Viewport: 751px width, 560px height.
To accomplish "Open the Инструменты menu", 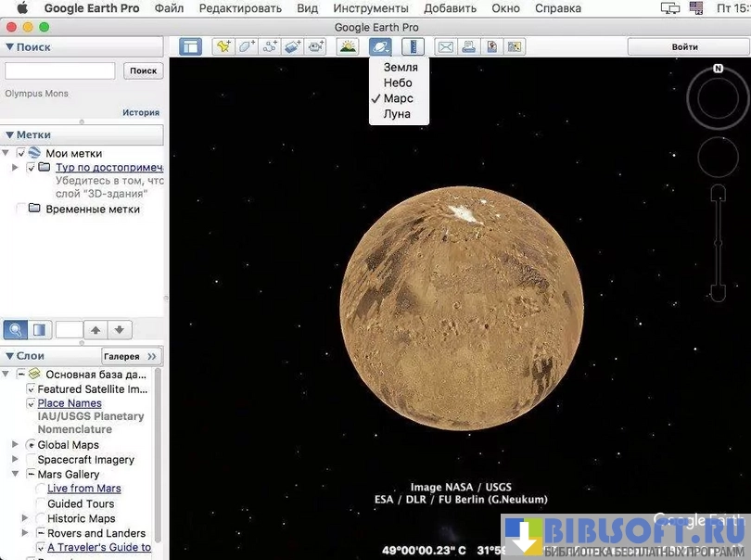I will 371,8.
